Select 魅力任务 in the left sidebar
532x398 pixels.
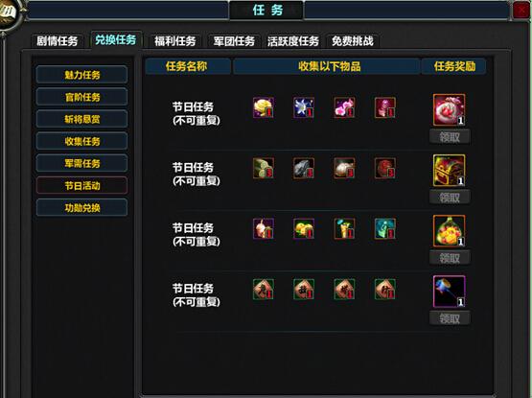pyautogui.click(x=81, y=75)
